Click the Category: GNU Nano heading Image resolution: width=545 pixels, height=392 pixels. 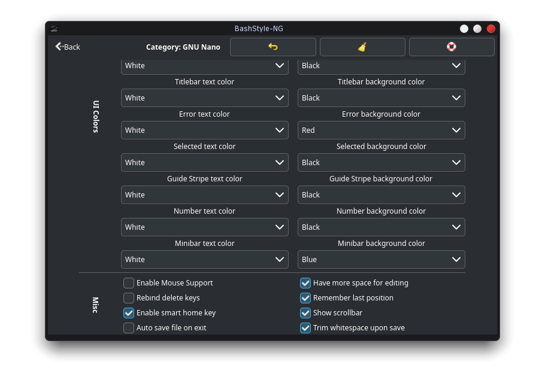pyautogui.click(x=183, y=47)
